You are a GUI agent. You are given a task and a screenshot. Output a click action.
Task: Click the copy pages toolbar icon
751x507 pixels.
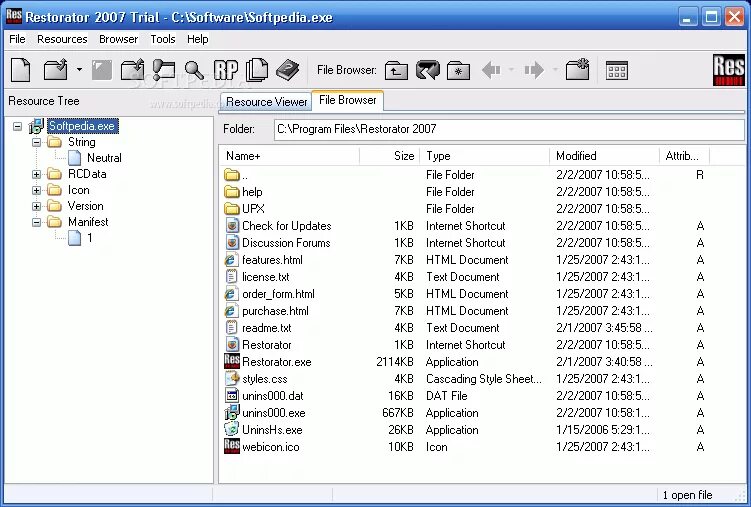257,70
